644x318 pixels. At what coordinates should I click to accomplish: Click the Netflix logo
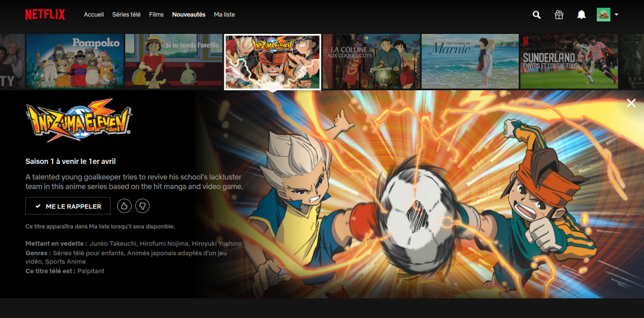pos(45,15)
